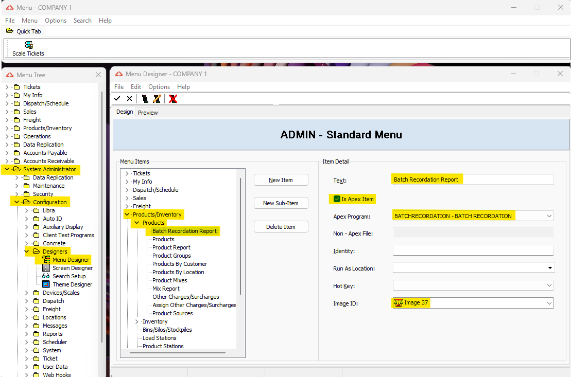Open the Search menu in main window
The image size is (588, 377).
point(82,21)
